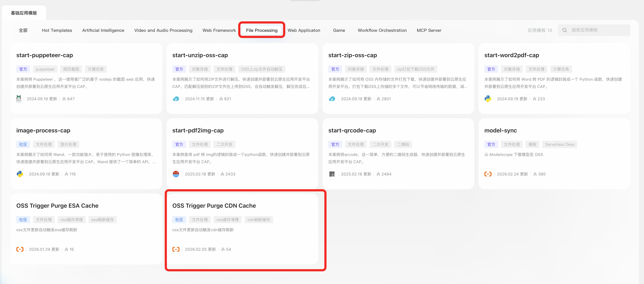Open Workflow Orchestration tab
The image size is (644, 284).
382,30
